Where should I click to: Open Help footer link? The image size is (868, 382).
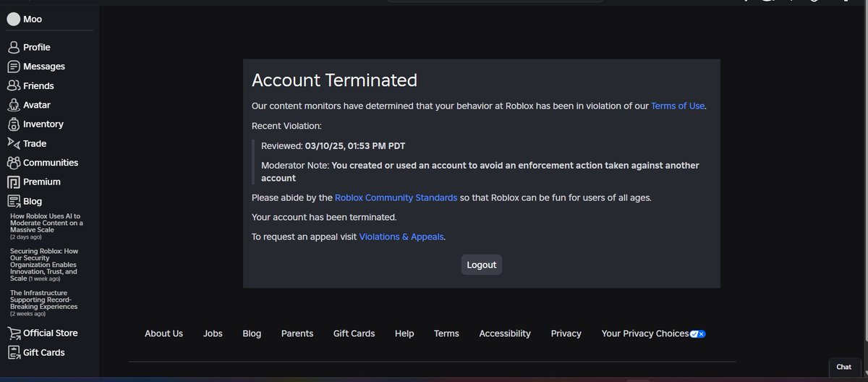coord(404,334)
